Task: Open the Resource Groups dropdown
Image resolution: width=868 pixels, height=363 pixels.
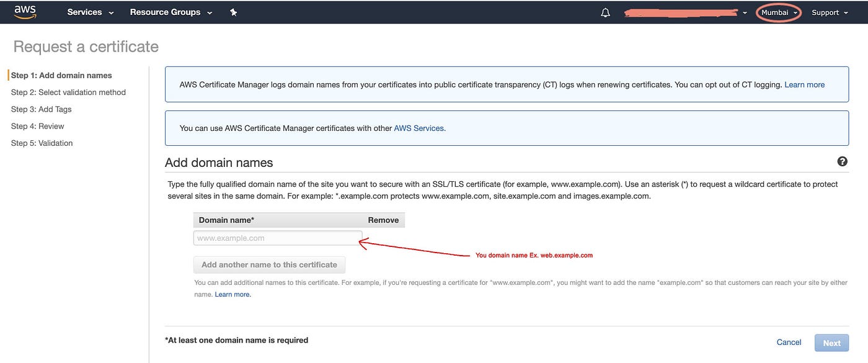Action: (171, 12)
